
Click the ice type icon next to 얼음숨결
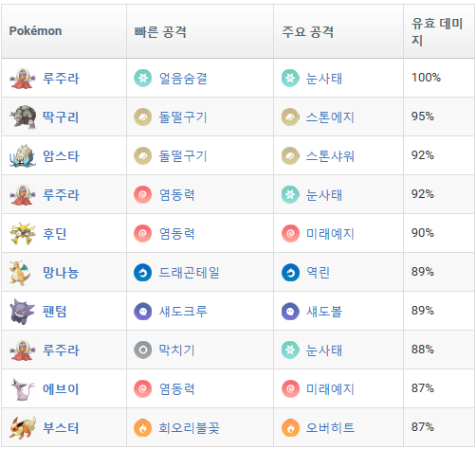coord(143,78)
